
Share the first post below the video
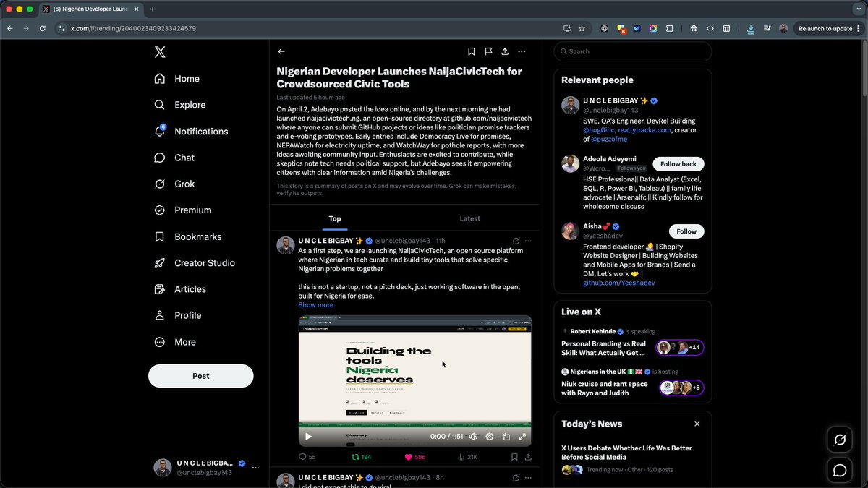pos(528,457)
